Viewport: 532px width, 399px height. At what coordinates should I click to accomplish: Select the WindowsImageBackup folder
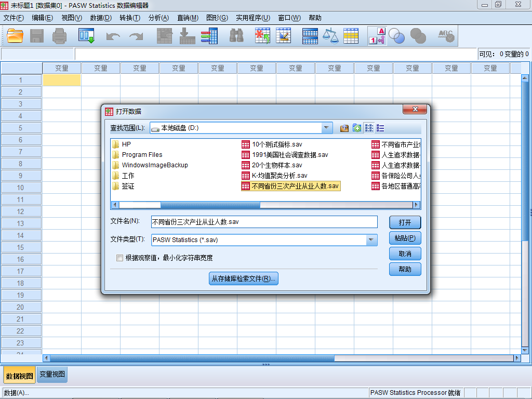[x=150, y=165]
